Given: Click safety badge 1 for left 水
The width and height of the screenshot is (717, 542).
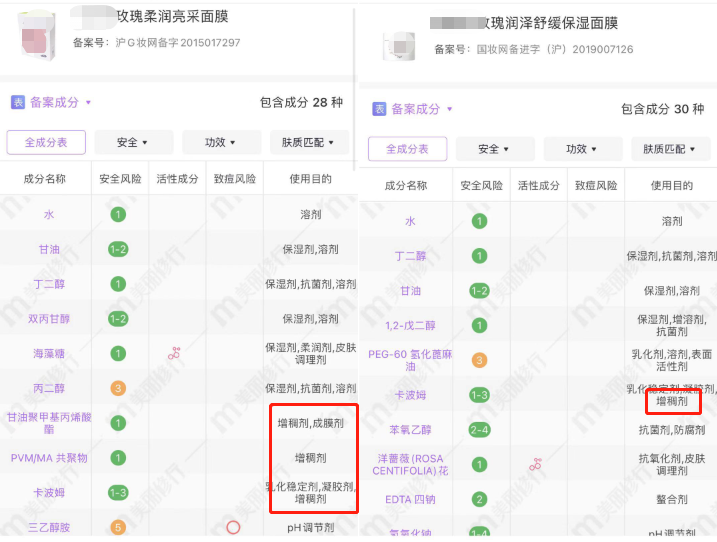Looking at the screenshot, I should (118, 215).
